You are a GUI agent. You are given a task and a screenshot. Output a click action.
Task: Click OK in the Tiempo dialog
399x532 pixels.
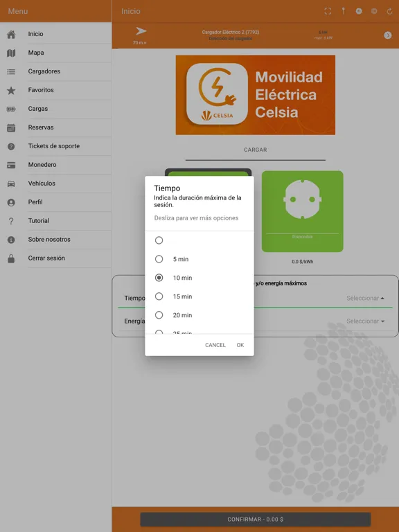coord(240,345)
